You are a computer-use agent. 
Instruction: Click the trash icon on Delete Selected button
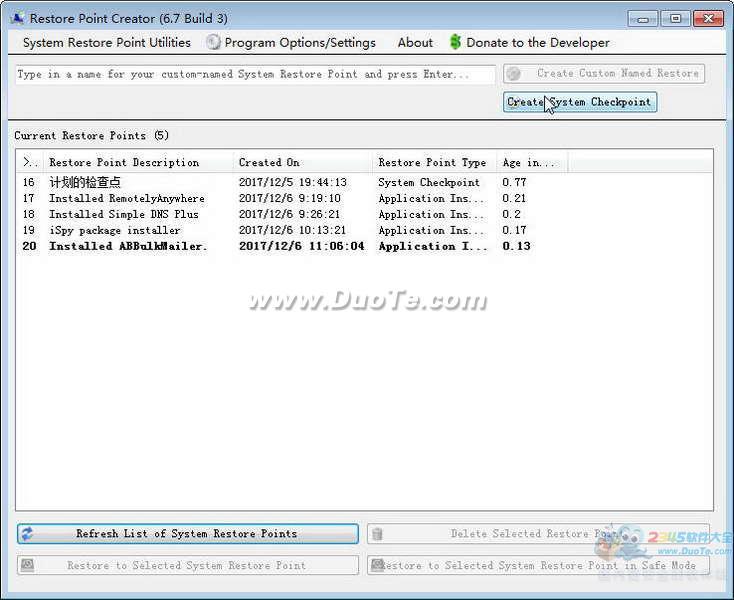coord(378,534)
